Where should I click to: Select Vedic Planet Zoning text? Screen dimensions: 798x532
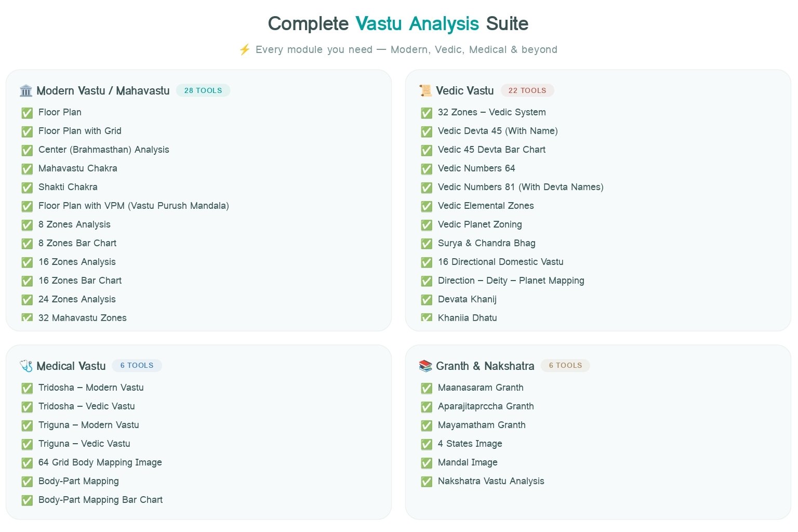[480, 224]
